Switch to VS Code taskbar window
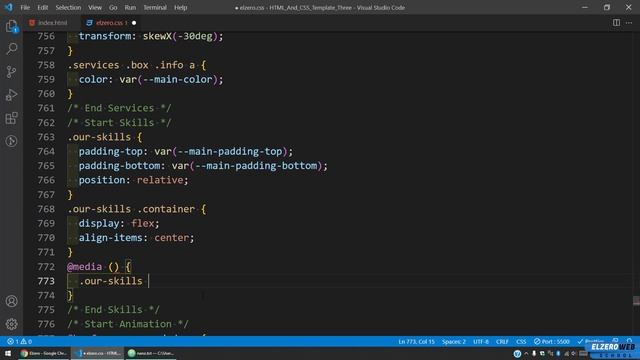This screenshot has height=360, width=640. (97, 353)
